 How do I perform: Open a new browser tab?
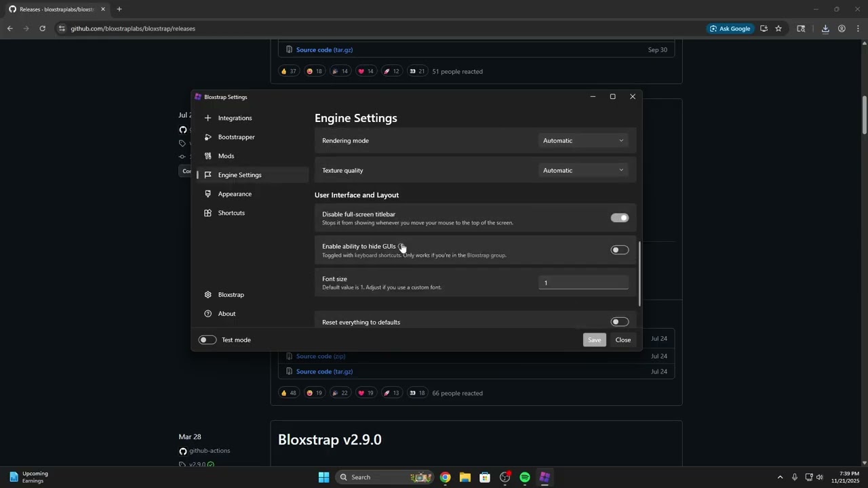click(x=119, y=9)
